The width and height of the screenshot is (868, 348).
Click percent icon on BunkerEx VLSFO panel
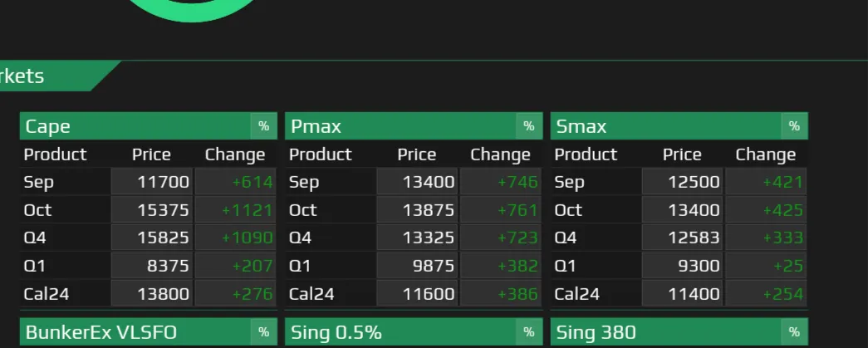(263, 332)
